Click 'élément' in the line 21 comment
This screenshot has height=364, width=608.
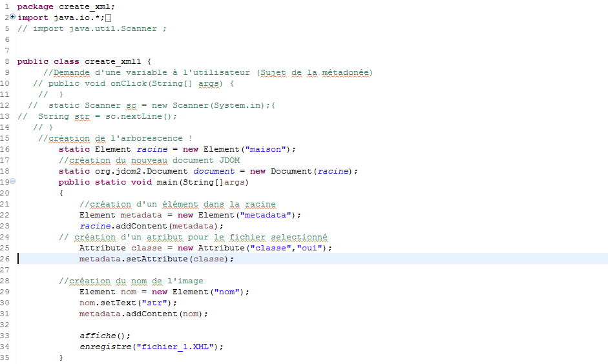coord(180,204)
